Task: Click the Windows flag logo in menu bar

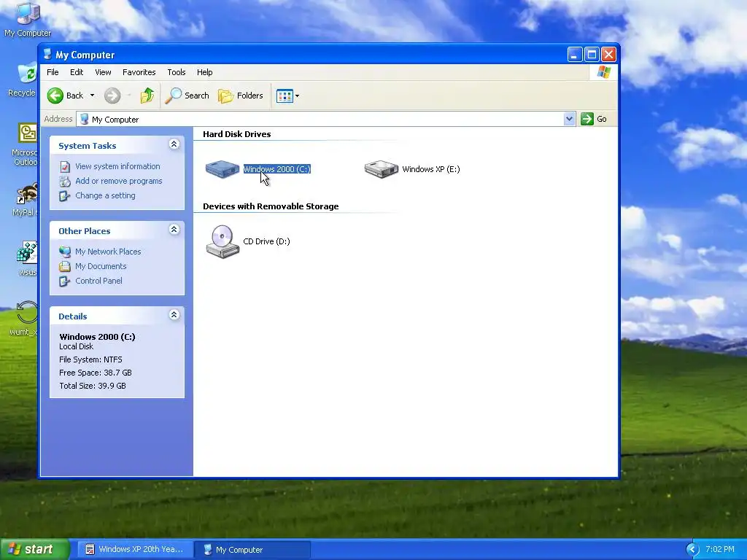Action: [x=603, y=72]
